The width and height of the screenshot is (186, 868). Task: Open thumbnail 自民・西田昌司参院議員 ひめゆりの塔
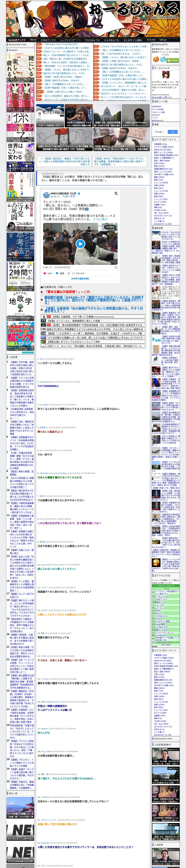click(x=107, y=116)
